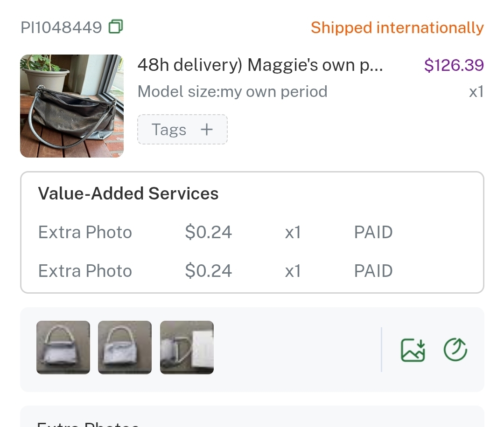Open the first QC photo thumbnail
The width and height of the screenshot is (504, 427).
63,347
